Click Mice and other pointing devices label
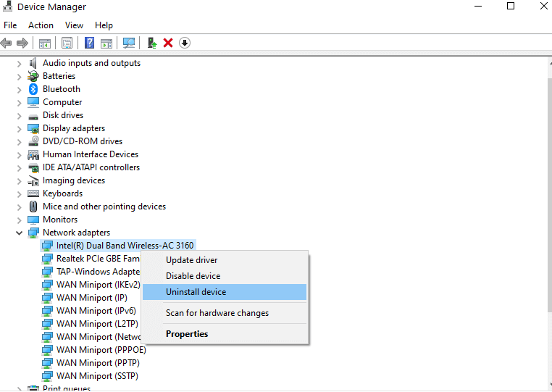 pos(104,207)
